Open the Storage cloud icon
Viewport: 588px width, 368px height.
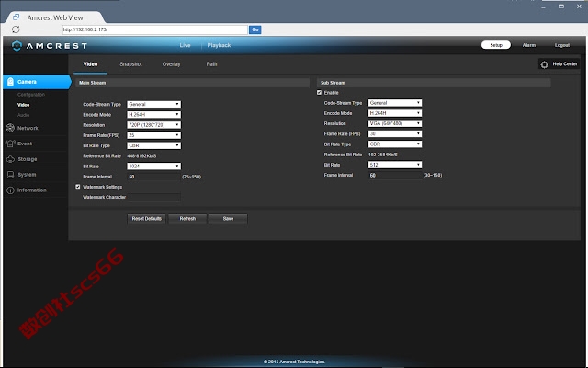click(x=10, y=159)
